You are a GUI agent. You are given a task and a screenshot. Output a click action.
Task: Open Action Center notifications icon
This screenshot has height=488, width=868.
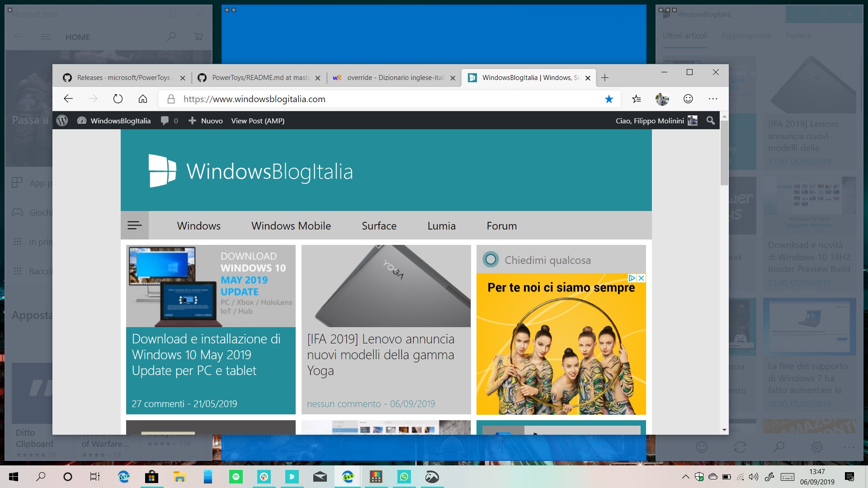(849, 477)
